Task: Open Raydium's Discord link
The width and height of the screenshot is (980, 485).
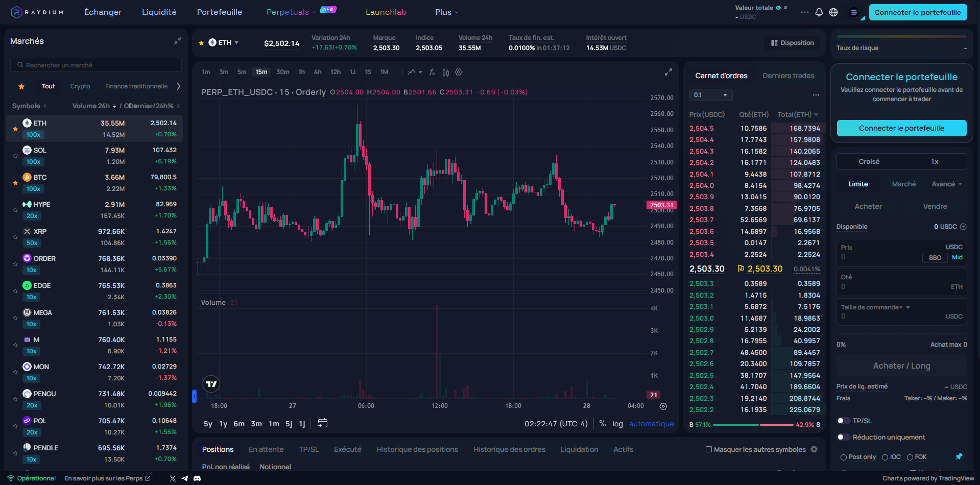Action: (197, 478)
